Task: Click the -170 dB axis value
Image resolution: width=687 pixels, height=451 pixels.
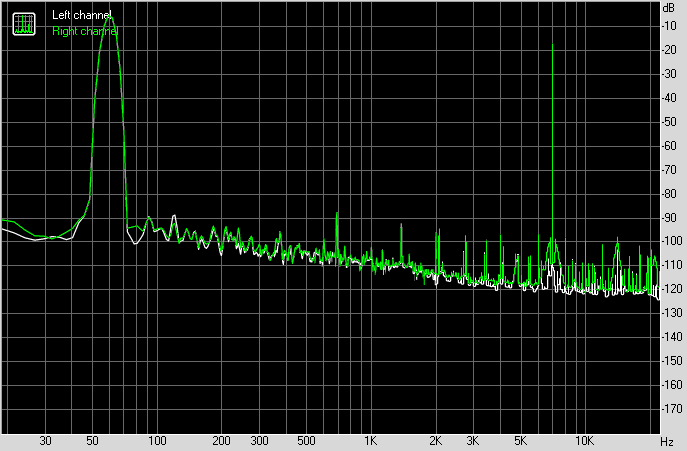Action: [671, 409]
